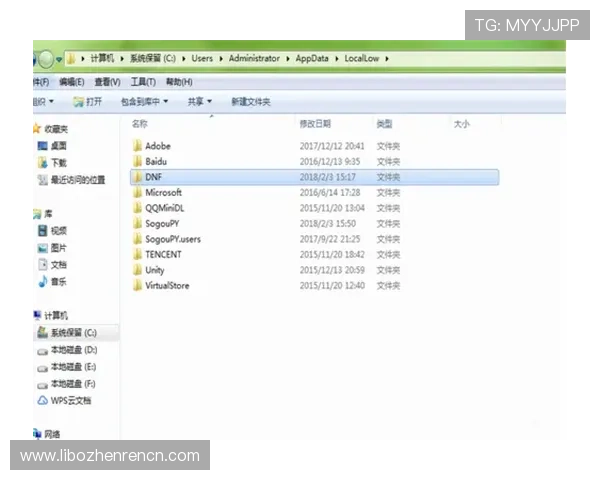
Task: Expand the arrow after 系统保留 (C:) breadcrumb
Action: tap(184, 59)
